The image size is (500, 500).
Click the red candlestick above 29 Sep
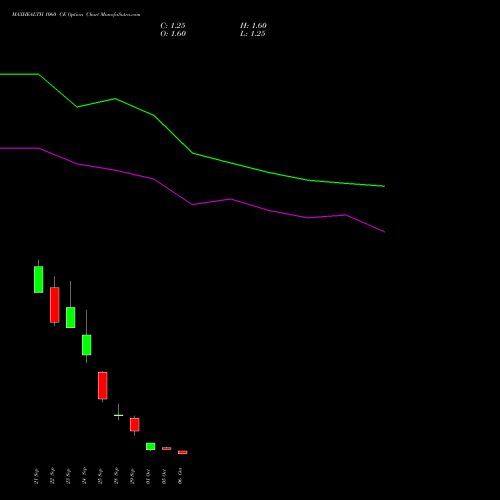(135, 424)
